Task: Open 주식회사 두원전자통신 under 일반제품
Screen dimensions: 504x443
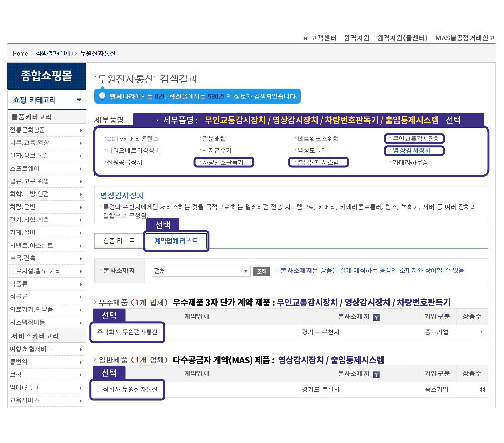Action: 127,389
